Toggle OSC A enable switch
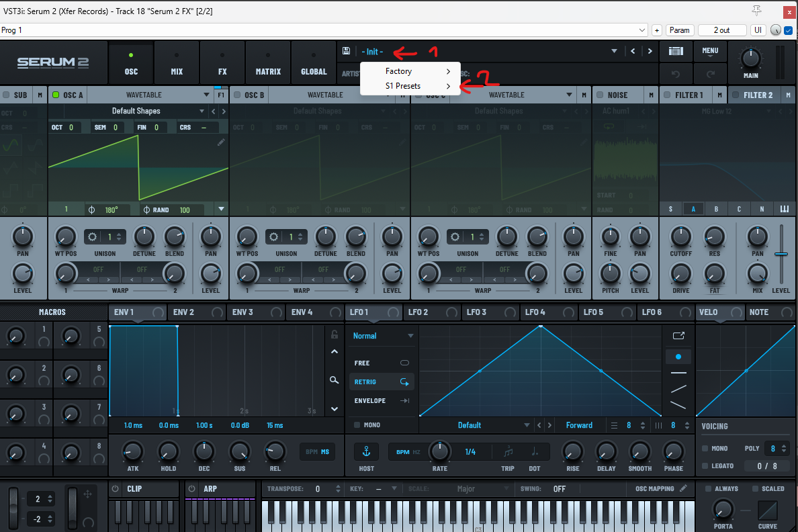 pos(56,95)
